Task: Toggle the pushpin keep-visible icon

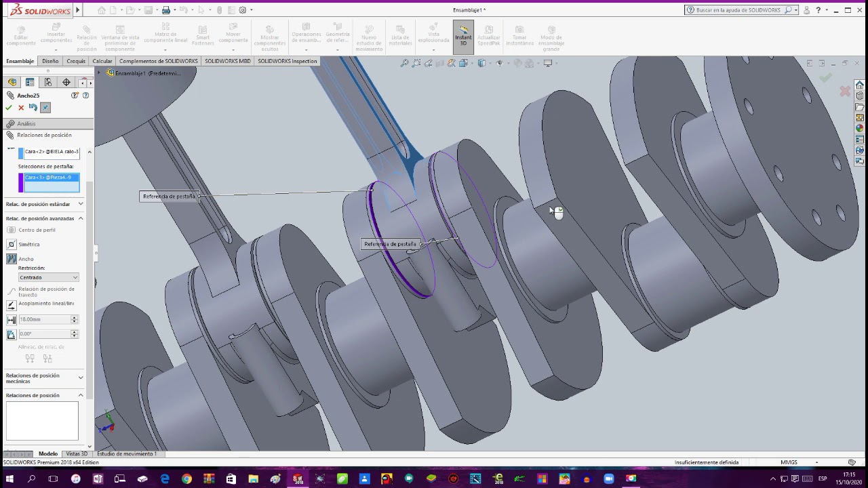Action: 45,108
